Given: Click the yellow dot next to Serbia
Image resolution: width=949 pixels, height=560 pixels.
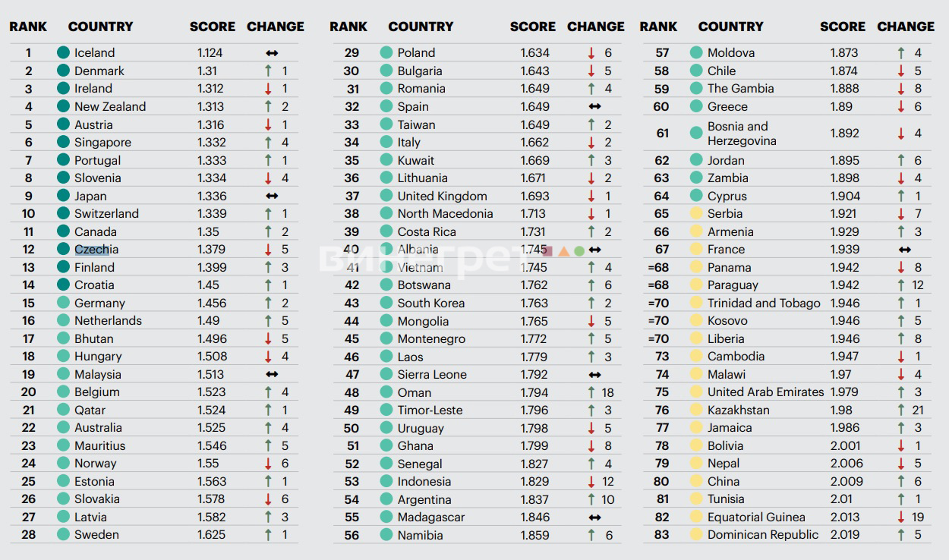Looking at the screenshot, I should pyautogui.click(x=696, y=213).
